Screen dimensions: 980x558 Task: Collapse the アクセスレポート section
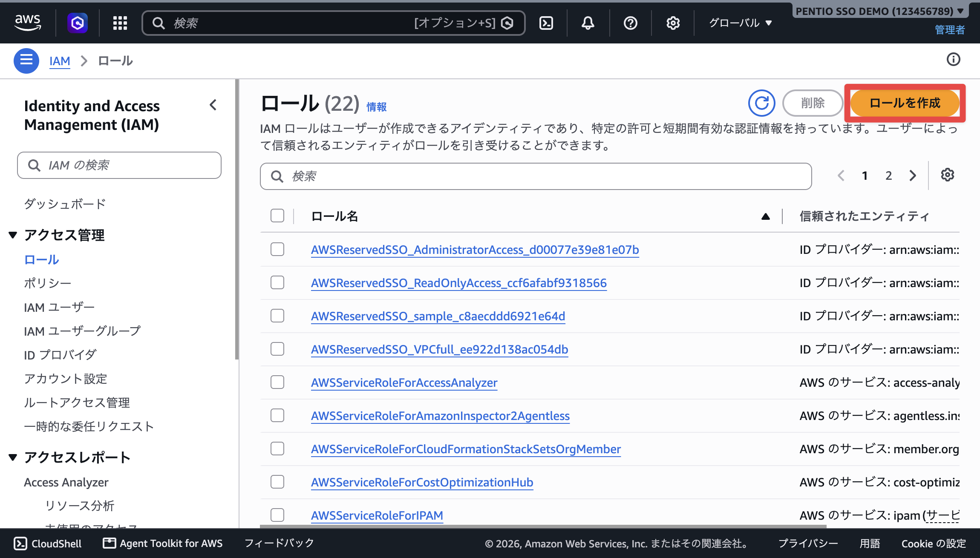point(13,457)
